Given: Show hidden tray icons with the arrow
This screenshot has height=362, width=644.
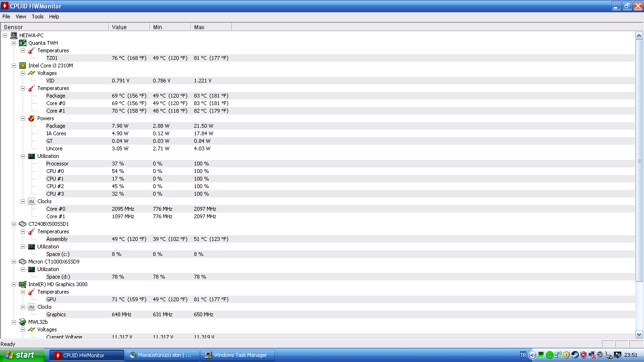Looking at the screenshot, I should [533, 355].
